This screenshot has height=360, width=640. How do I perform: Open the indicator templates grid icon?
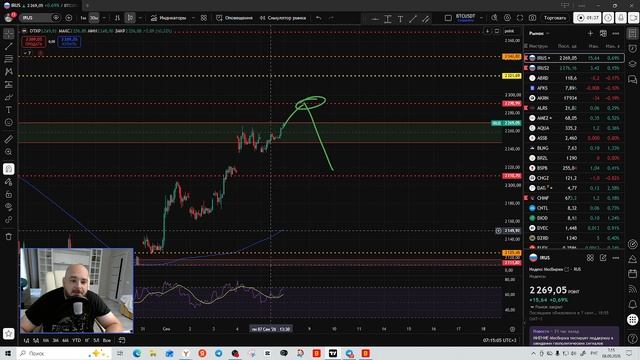point(204,18)
